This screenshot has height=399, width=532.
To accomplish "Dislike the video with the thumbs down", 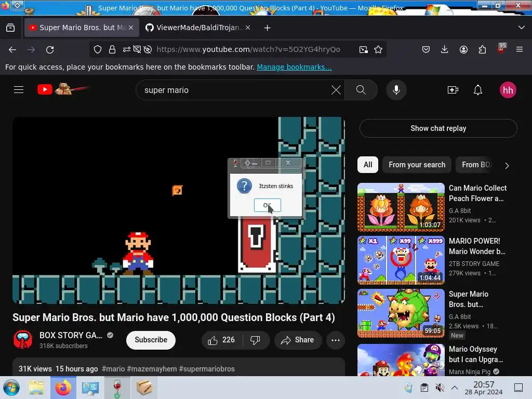I will tap(255, 340).
